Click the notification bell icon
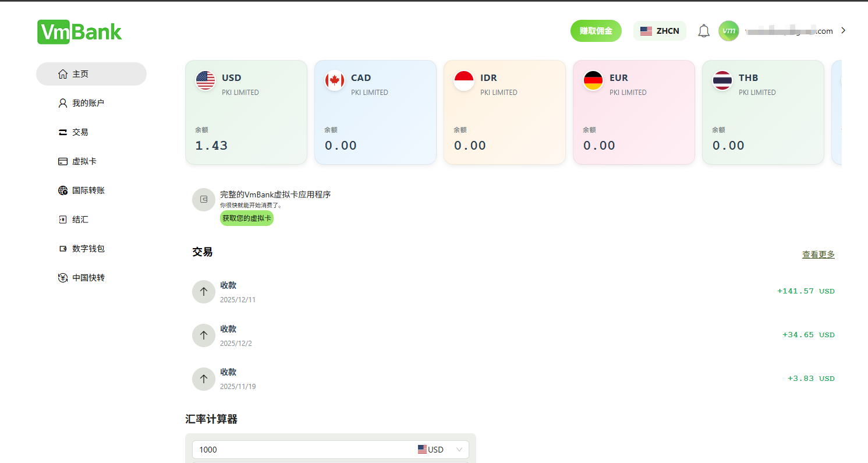The image size is (868, 463). pos(703,30)
